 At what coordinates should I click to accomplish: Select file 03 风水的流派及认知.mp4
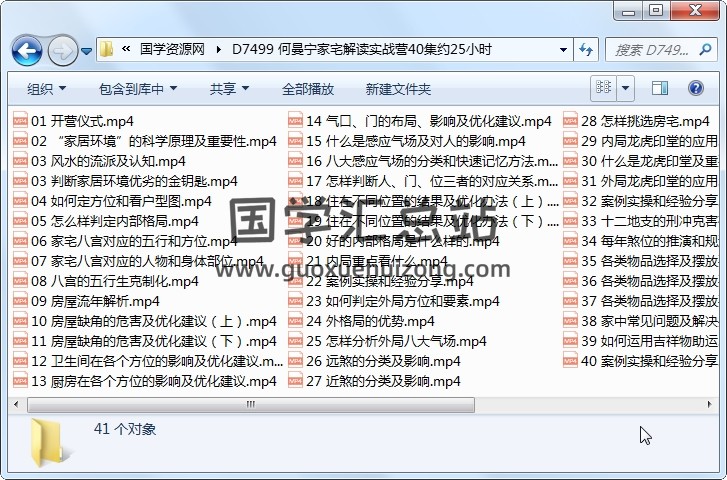coord(99,161)
